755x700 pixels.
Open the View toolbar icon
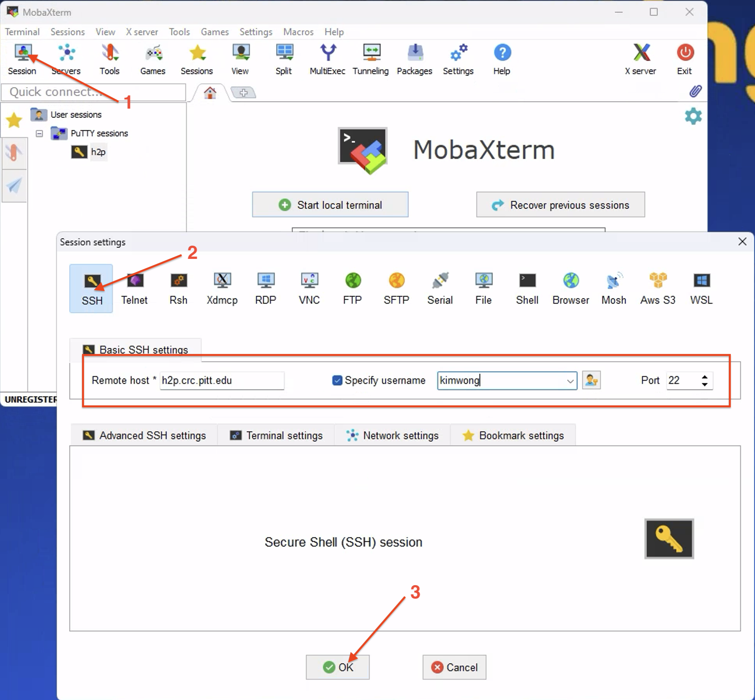pos(240,60)
